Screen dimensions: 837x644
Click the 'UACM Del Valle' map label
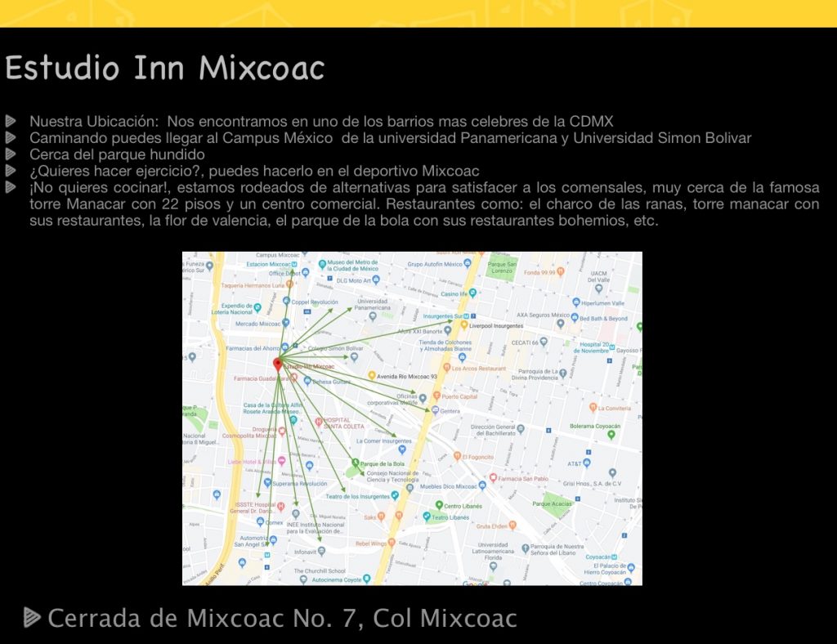coord(598,276)
